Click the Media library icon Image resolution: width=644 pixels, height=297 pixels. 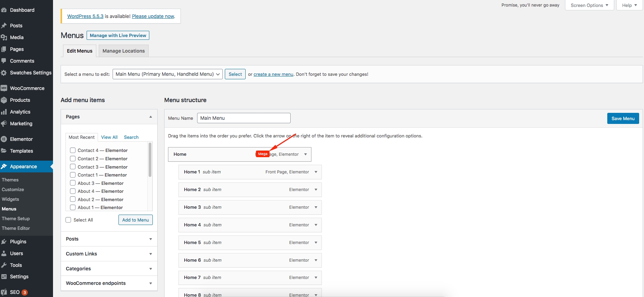(x=4, y=37)
